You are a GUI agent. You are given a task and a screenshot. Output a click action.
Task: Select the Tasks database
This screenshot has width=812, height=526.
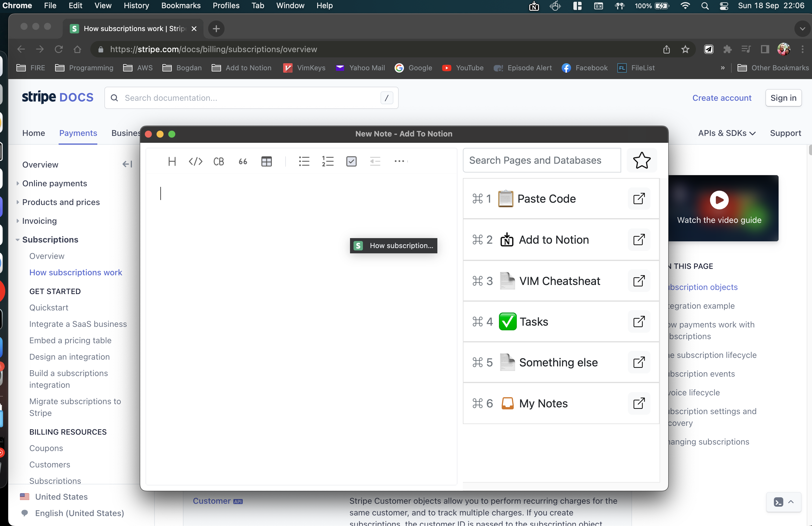[x=560, y=322]
